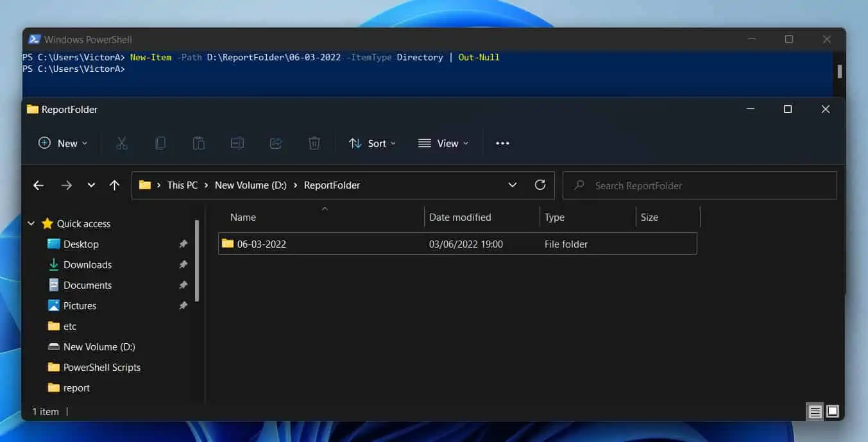Switch to details view icon in status bar
Image resolution: width=868 pixels, height=442 pixels.
pos(815,411)
